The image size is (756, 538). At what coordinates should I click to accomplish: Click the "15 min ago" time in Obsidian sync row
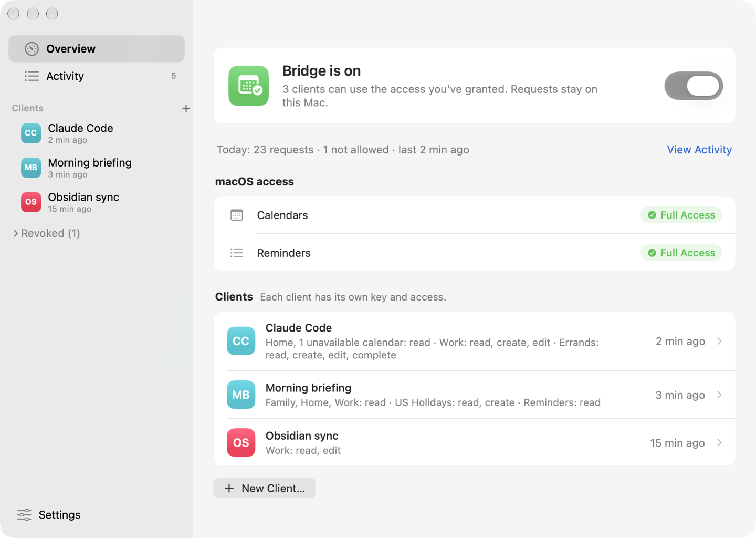(x=677, y=443)
